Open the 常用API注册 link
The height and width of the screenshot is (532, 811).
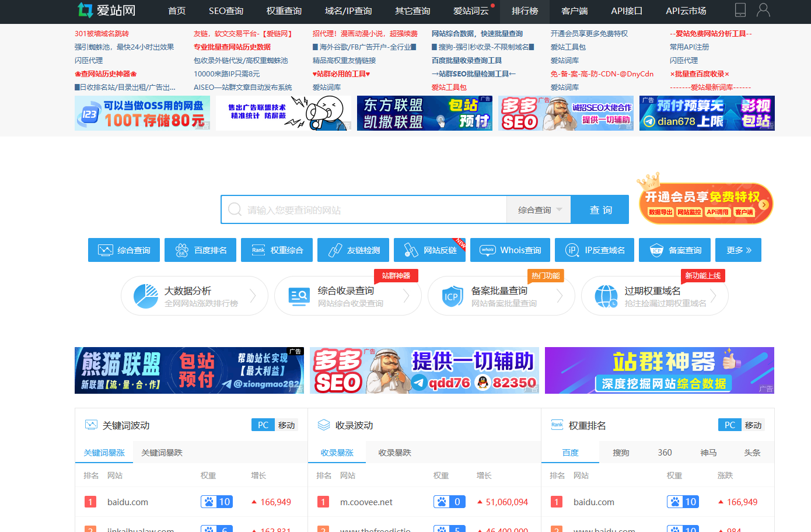click(690, 47)
